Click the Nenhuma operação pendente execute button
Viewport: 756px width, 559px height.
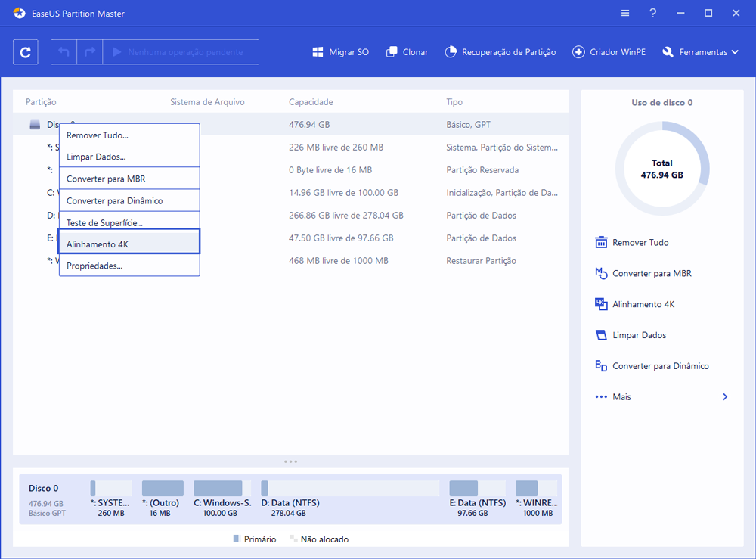coord(181,52)
